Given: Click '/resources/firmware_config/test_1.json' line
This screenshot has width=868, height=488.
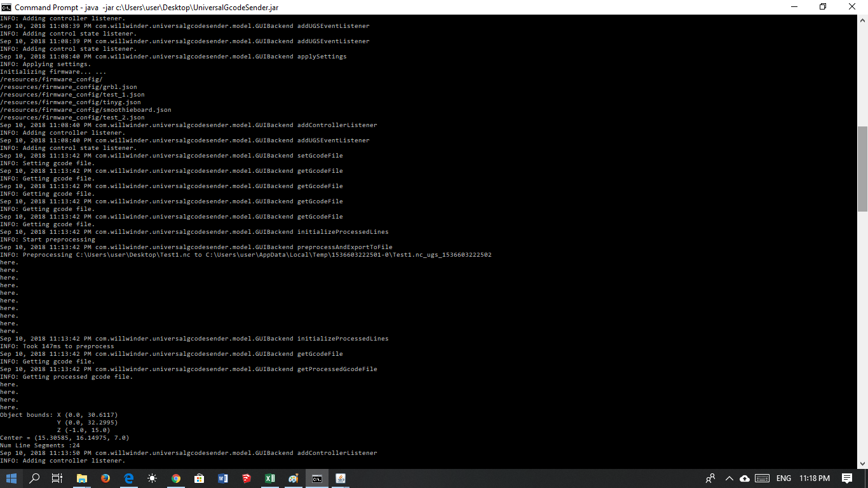Looking at the screenshot, I should (x=72, y=95).
